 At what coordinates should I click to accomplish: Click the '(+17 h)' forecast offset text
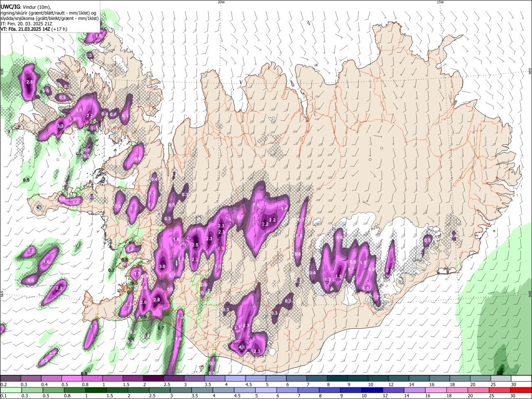[x=59, y=29]
